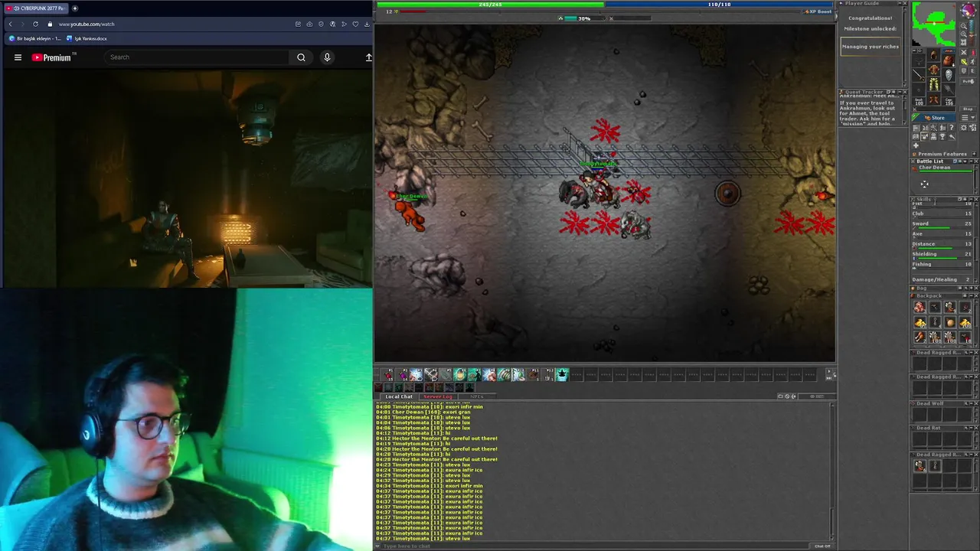This screenshot has height=551, width=980.
Task: Select the boots equipment slot
Action: (933, 99)
